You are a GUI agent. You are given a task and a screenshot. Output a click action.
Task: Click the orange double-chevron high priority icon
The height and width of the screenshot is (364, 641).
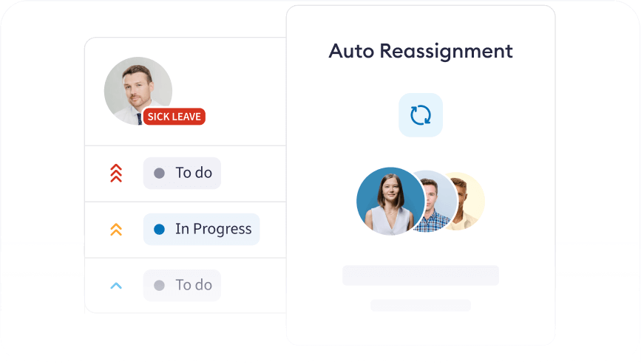116,230
